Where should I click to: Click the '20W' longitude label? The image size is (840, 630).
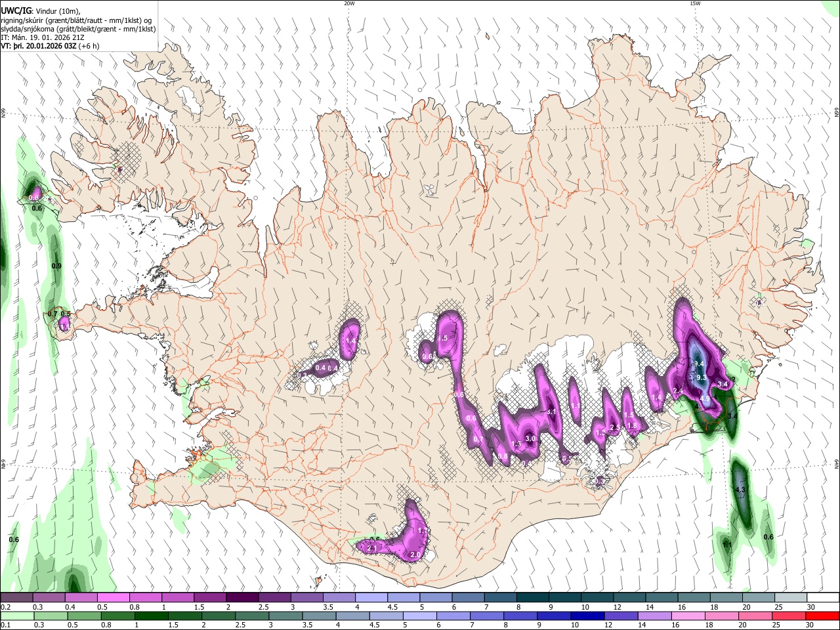coord(349,3)
